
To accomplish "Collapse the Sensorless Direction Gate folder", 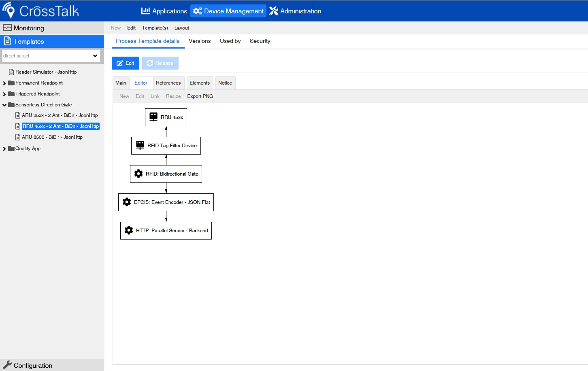I will pyautogui.click(x=4, y=105).
